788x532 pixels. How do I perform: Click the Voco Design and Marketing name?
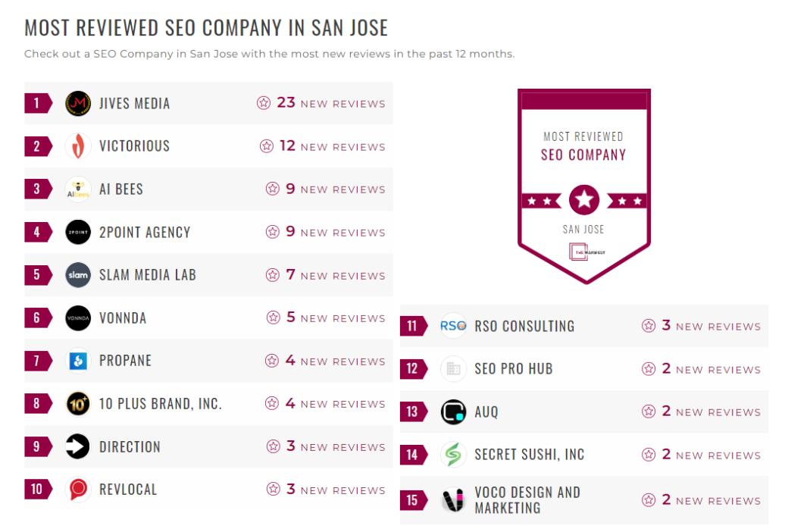(x=528, y=500)
